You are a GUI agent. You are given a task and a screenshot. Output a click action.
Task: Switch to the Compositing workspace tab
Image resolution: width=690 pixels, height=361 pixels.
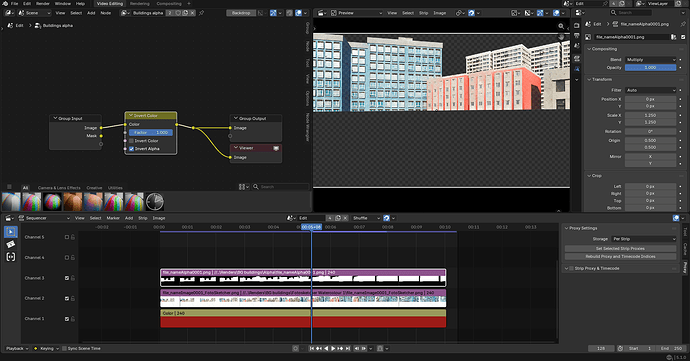click(x=169, y=4)
